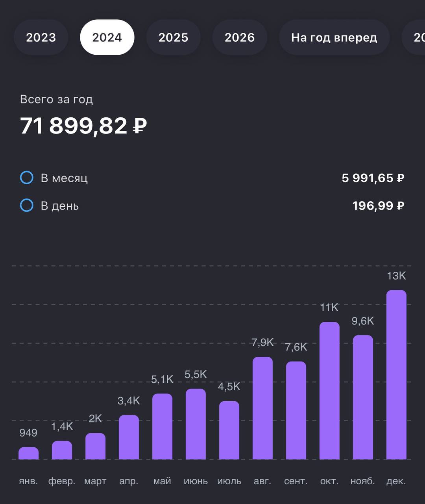The width and height of the screenshot is (425, 504).
Task: Select the July bar labeled 4,5K
Action: [229, 430]
